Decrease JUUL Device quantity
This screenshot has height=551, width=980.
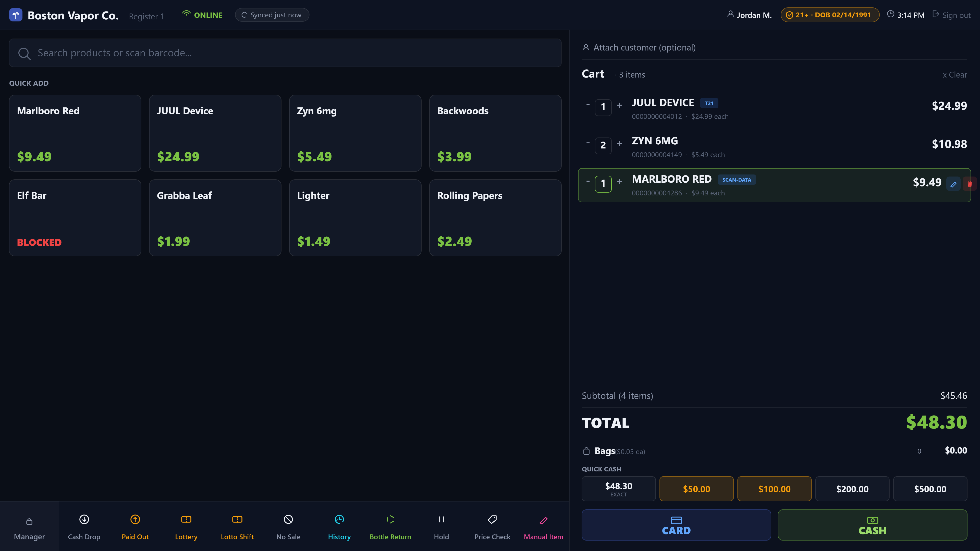[588, 105]
